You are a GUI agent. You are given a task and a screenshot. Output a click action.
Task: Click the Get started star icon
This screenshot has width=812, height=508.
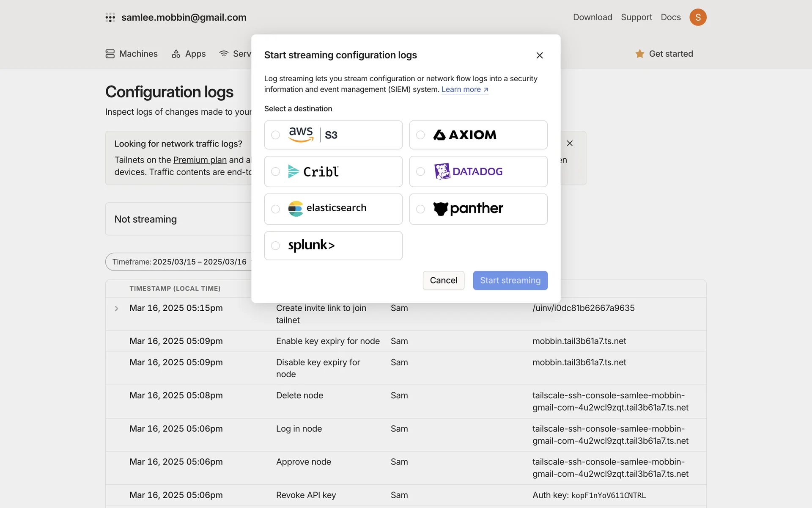click(639, 54)
